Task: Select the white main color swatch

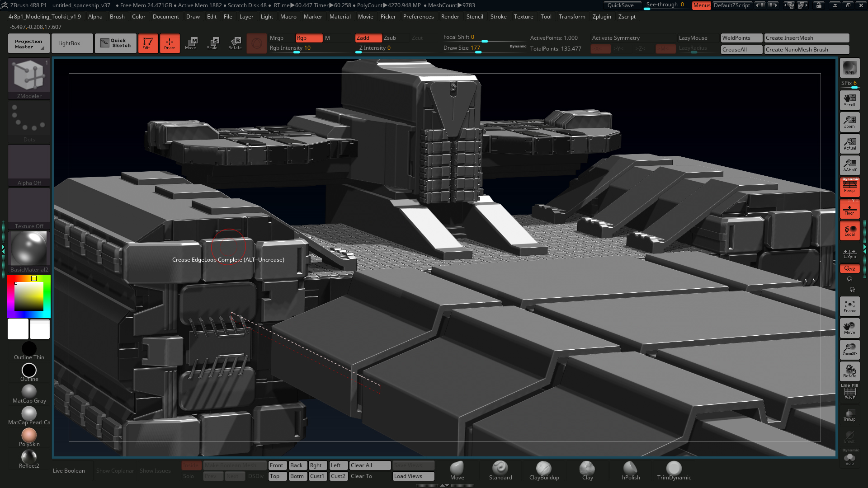Action: pos(18,329)
